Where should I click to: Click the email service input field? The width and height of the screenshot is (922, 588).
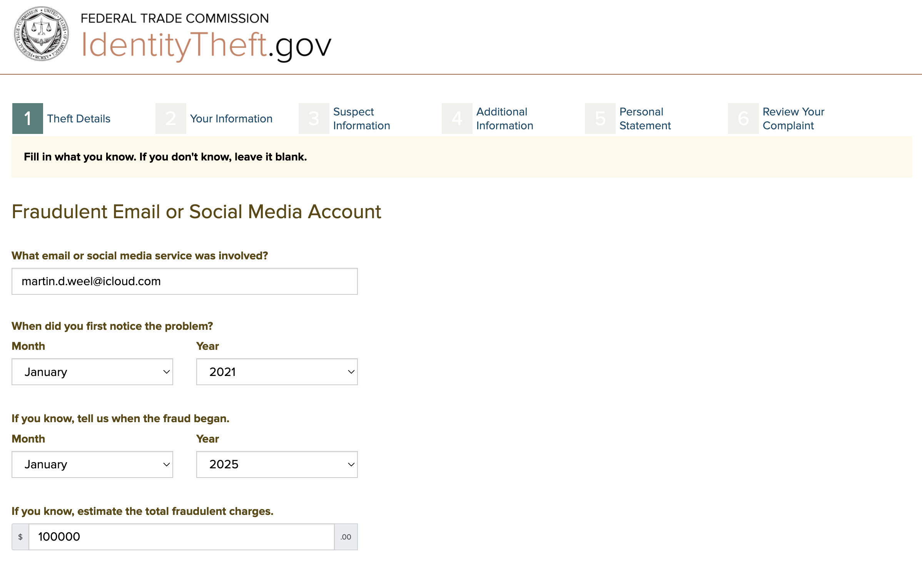pyautogui.click(x=185, y=281)
